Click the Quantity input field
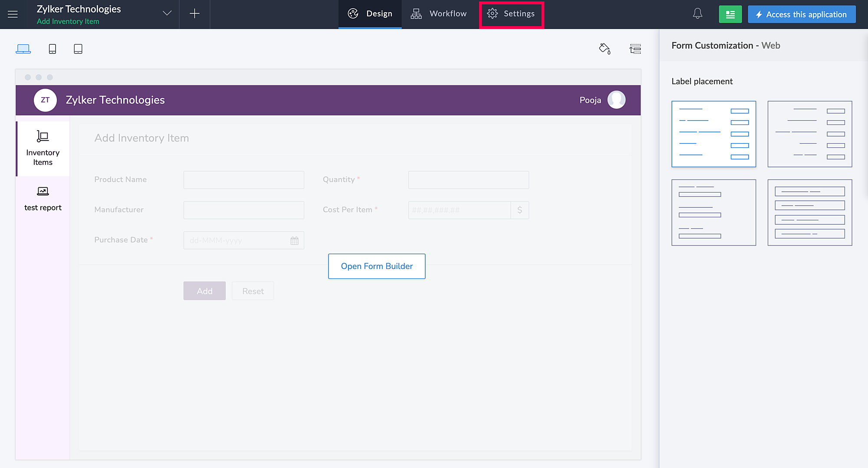 469,180
